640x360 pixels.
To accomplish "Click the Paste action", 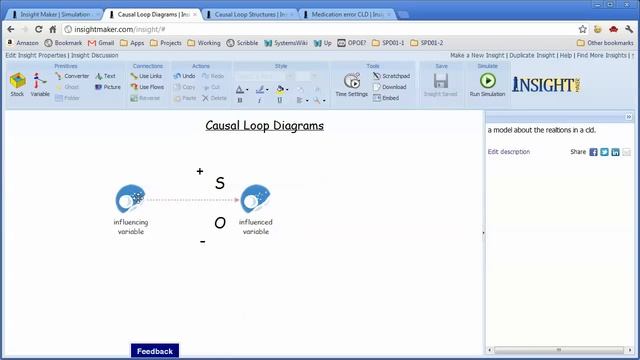I will [184, 98].
